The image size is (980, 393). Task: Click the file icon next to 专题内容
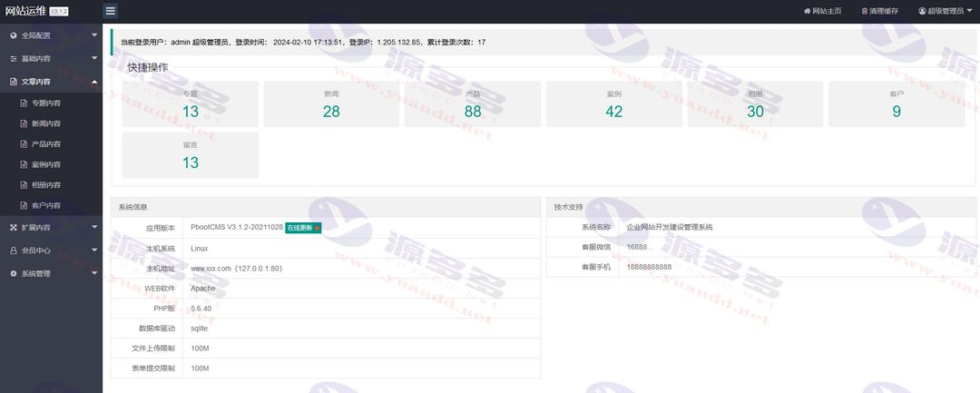point(24,103)
